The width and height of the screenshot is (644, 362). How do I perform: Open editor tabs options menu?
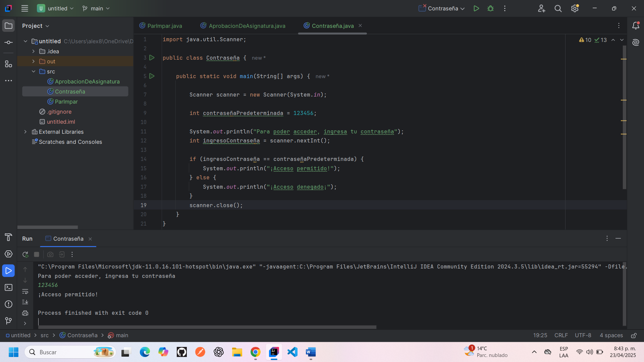[619, 26]
